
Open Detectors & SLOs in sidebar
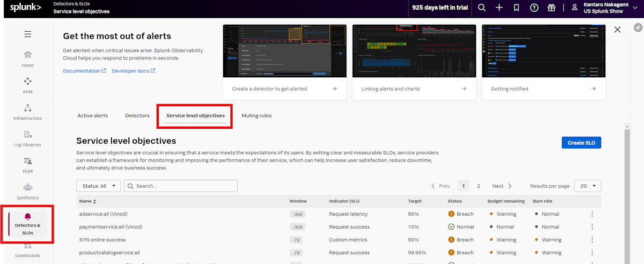coord(27,224)
